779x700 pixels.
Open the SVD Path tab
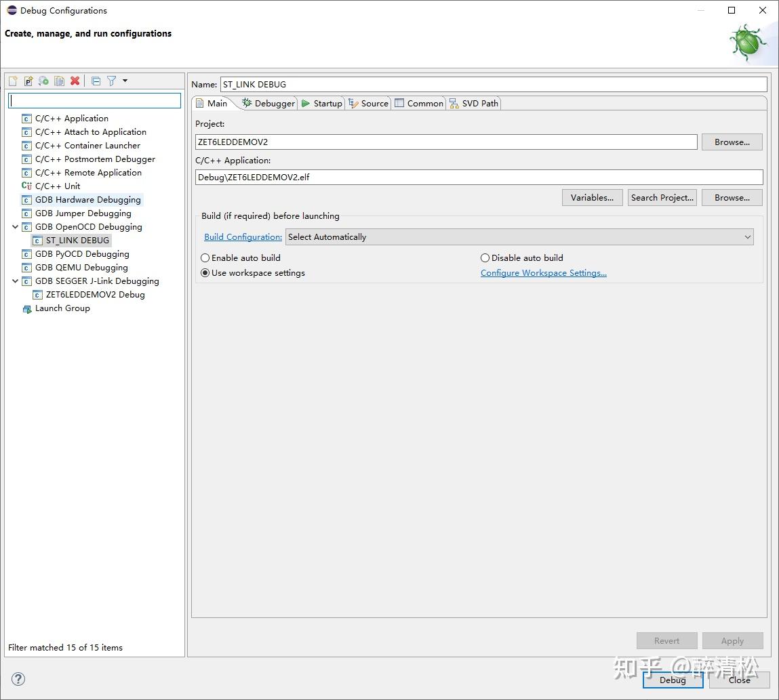(479, 103)
